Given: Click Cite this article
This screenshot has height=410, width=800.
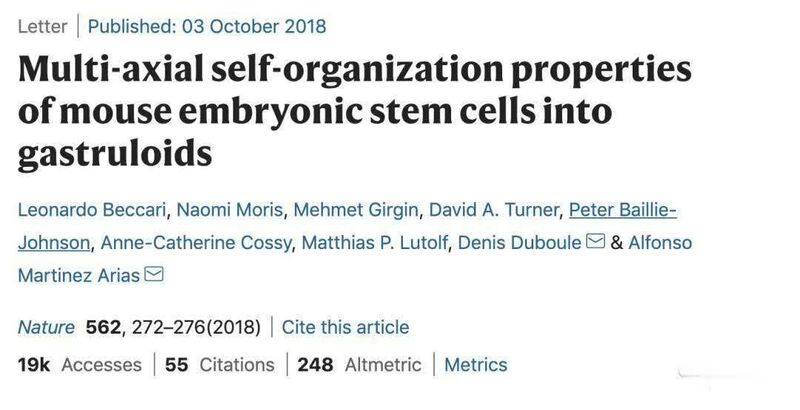Looking at the screenshot, I should [x=345, y=327].
